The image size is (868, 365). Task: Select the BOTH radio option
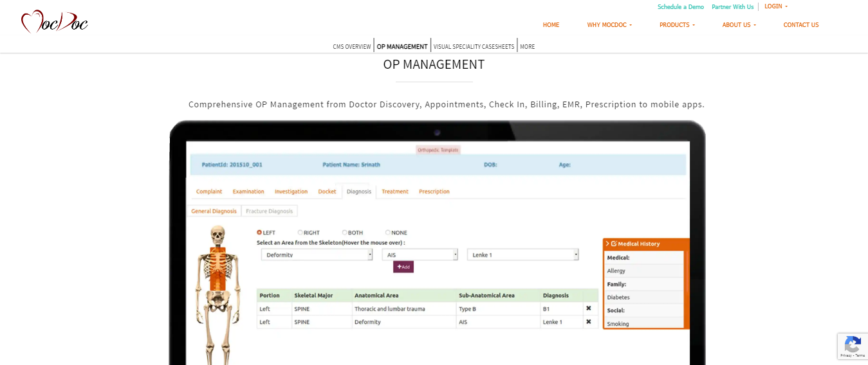[x=344, y=233]
